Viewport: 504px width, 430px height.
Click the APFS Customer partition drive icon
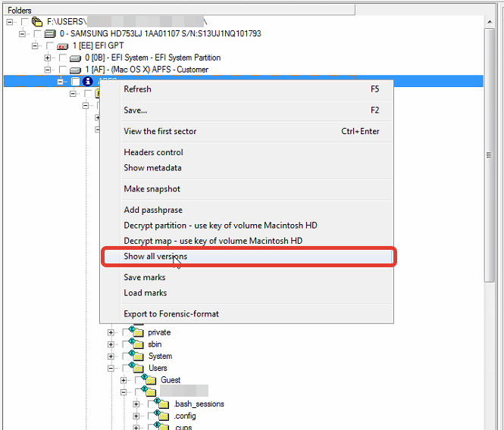tap(75, 70)
